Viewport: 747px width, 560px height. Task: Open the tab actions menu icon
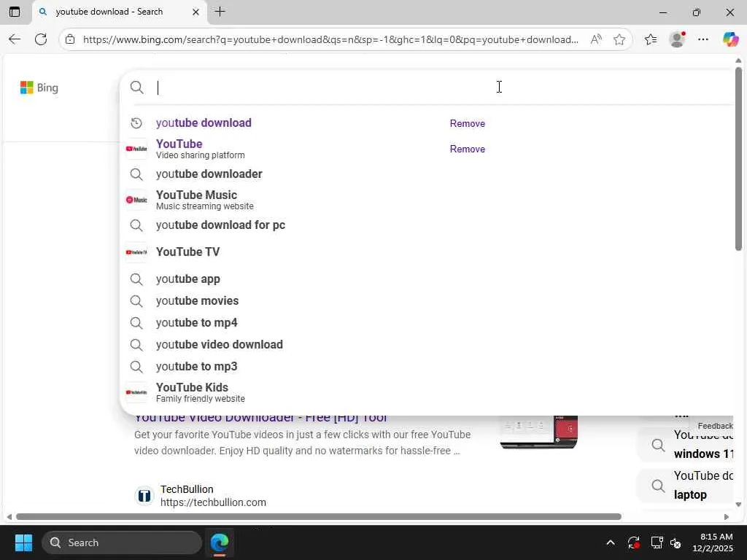click(x=15, y=12)
